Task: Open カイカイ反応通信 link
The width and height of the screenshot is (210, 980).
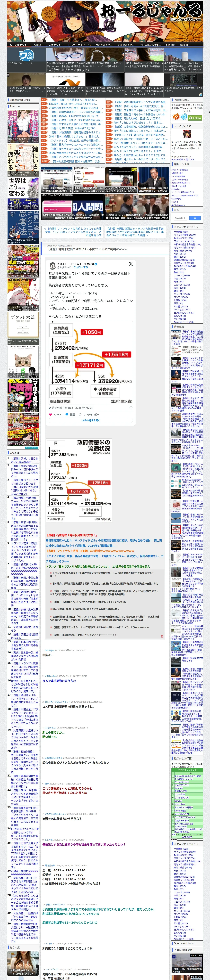Action: coord(178,177)
